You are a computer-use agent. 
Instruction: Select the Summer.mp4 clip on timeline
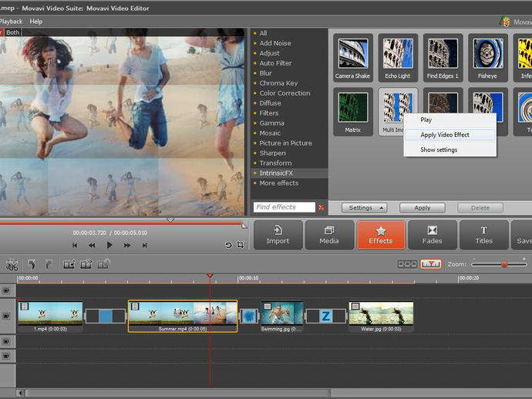(183, 316)
